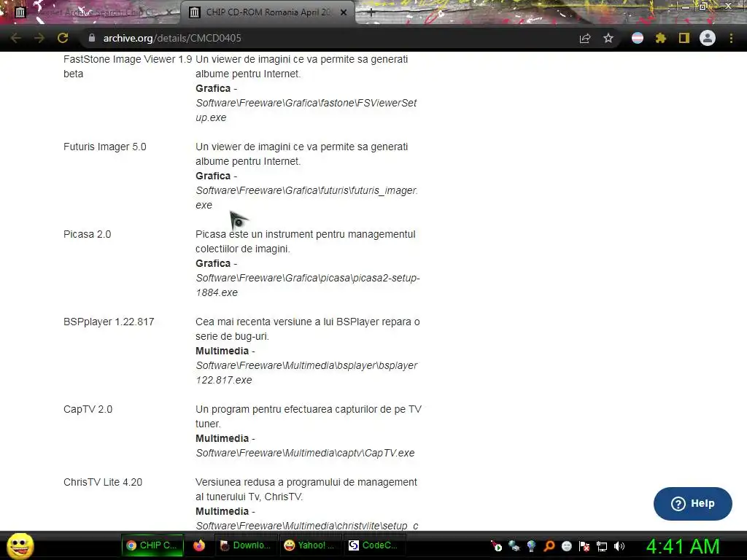Click the FastStone Image Viewer 1.9 title
Screen dimensions: 747x560
[128, 66]
